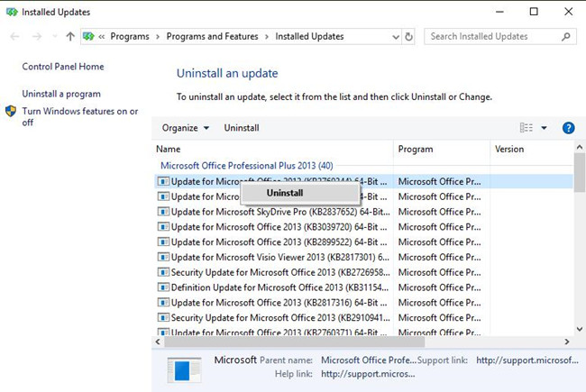This screenshot has width=586, height=392.
Task: Open Help with the question mark icon
Action: (x=569, y=128)
